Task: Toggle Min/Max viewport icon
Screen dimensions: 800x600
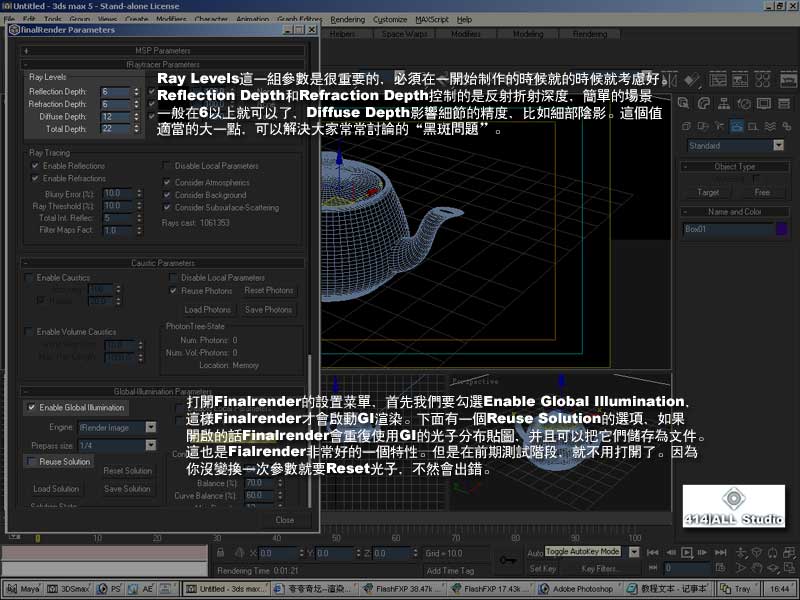Action: coord(789,568)
